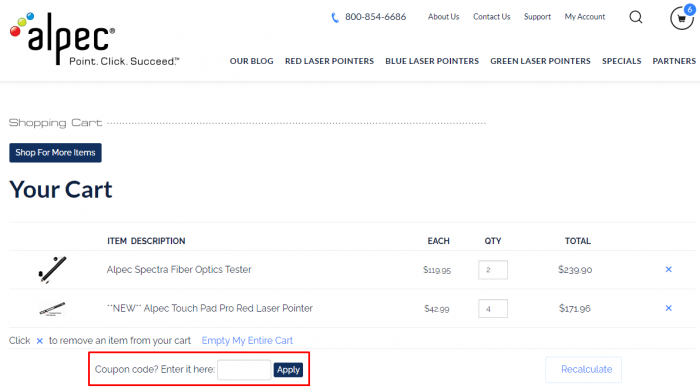
Task: Browse RED LASER POINTERS menu
Action: (329, 61)
